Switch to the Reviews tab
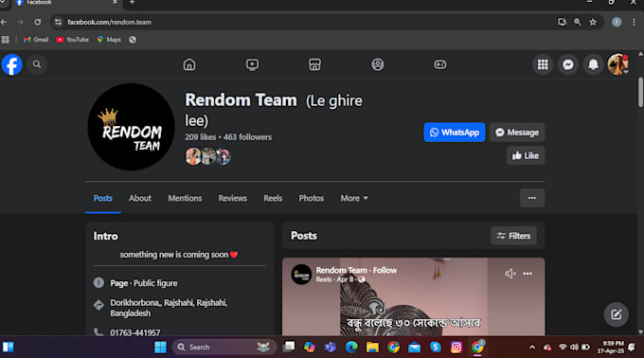644x358 pixels. coord(232,198)
